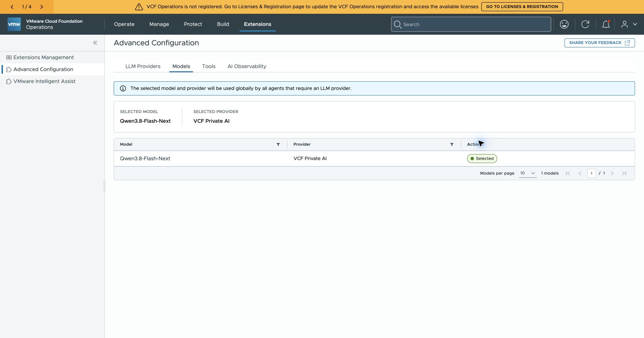The width and height of the screenshot is (644, 338).
Task: Open Models per page dropdown
Action: tap(528, 173)
